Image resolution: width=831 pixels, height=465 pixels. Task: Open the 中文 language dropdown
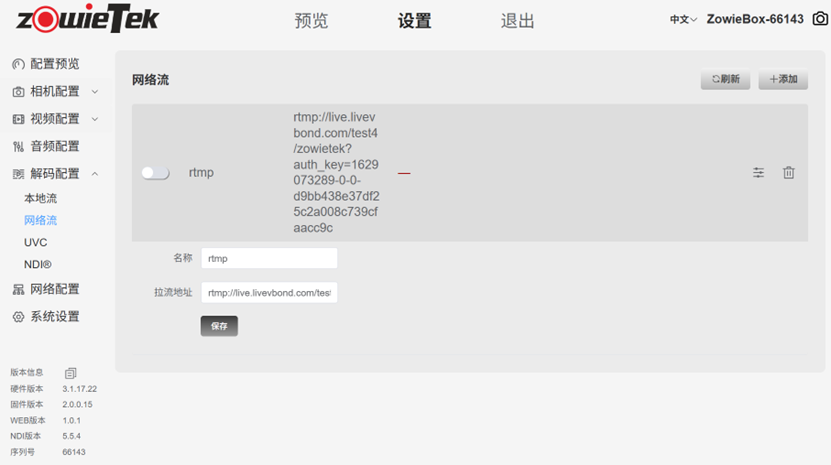pyautogui.click(x=683, y=20)
